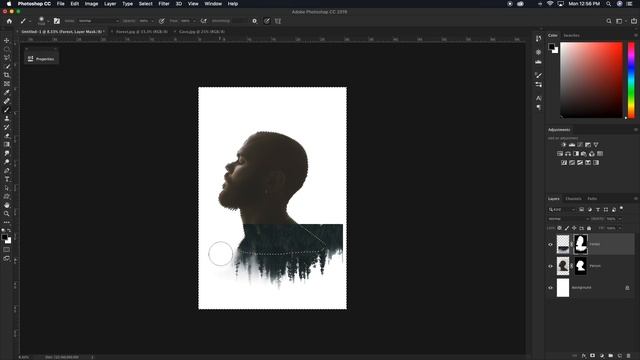
Task: Click the Home icon in options bar
Action: pyautogui.click(x=9, y=21)
